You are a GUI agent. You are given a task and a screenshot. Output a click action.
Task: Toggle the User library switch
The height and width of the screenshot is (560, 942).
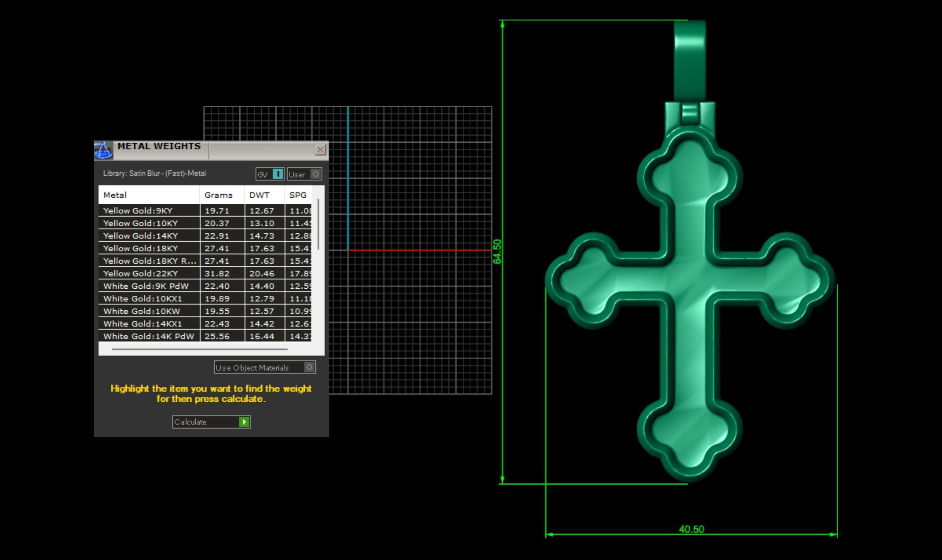[x=304, y=174]
